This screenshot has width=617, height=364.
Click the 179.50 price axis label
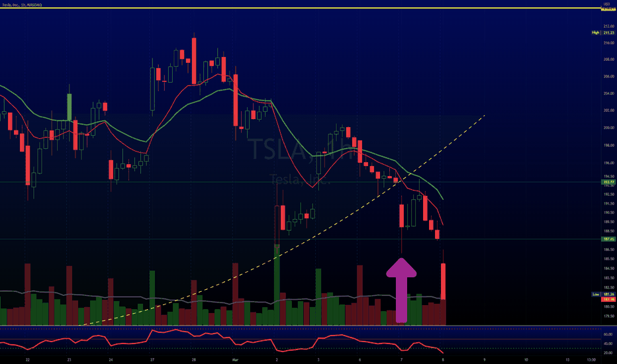tap(609, 316)
